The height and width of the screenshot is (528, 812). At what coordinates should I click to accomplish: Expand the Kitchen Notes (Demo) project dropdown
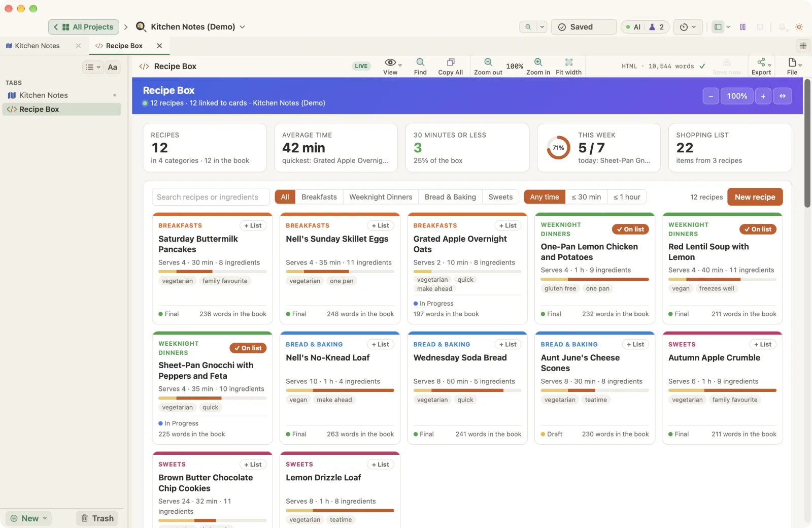click(x=243, y=27)
